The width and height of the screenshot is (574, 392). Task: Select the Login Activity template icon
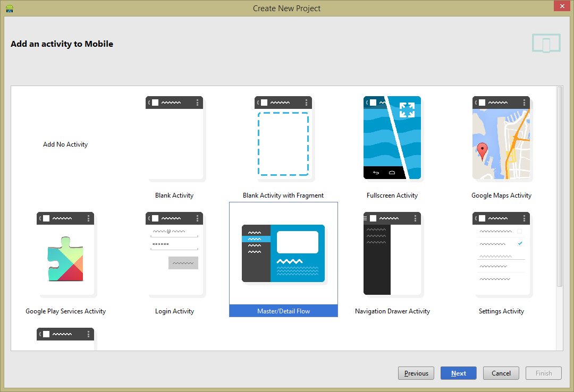tap(174, 255)
